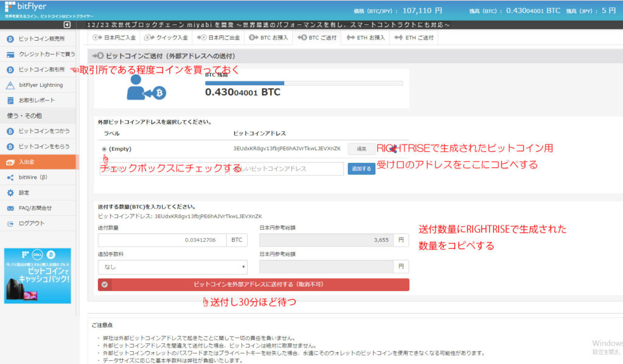Image resolution: width=623 pixels, height=364 pixels.
Task: Select 入出金 in the sidebar
Action: 38,162
